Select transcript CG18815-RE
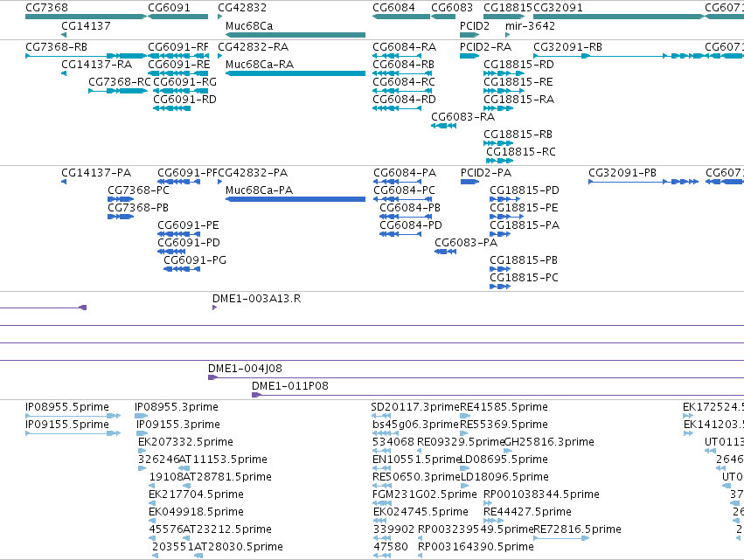The height and width of the screenshot is (560, 744). tap(518, 82)
